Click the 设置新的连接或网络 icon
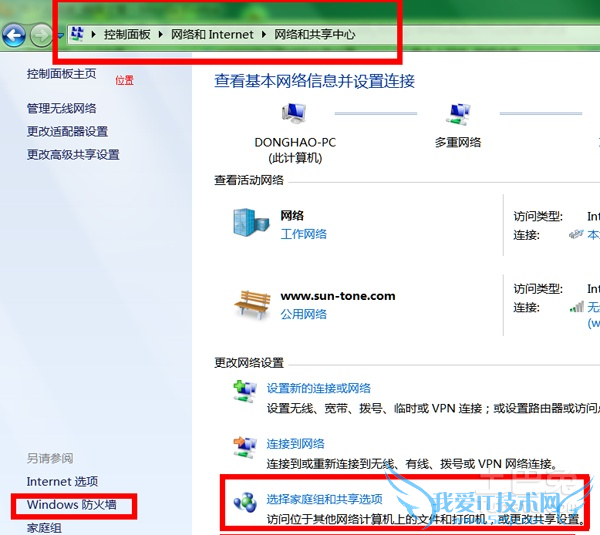Image resolution: width=600 pixels, height=535 pixels. (x=245, y=391)
